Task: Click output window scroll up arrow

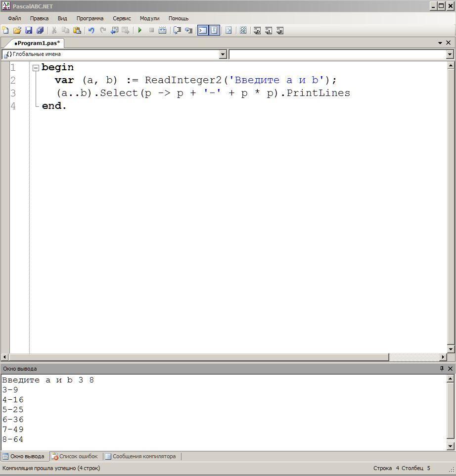Action: click(451, 379)
